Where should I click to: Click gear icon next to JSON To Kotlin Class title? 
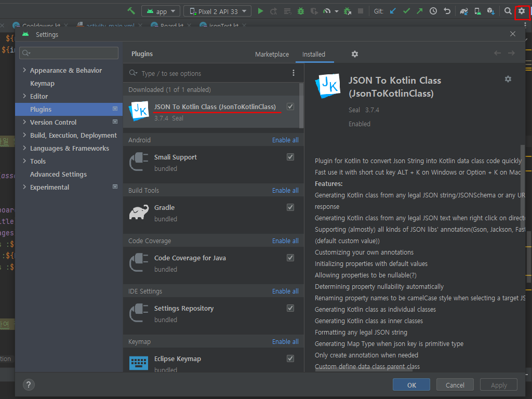coord(508,79)
